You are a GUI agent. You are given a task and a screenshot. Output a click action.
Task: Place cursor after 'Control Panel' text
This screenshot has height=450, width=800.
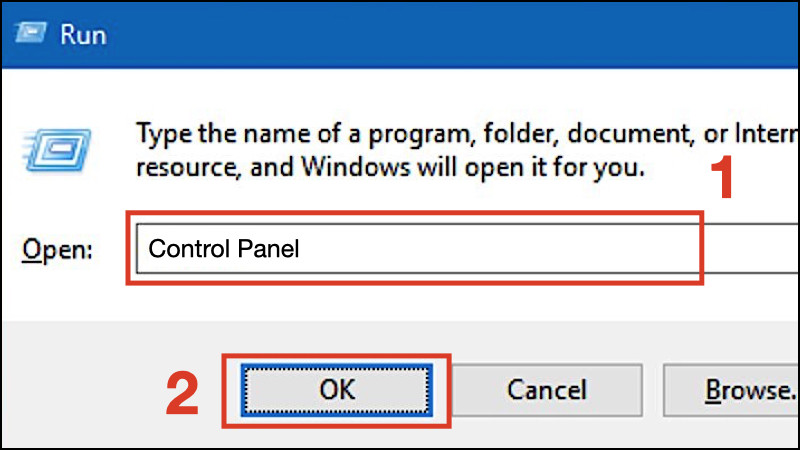(x=301, y=249)
